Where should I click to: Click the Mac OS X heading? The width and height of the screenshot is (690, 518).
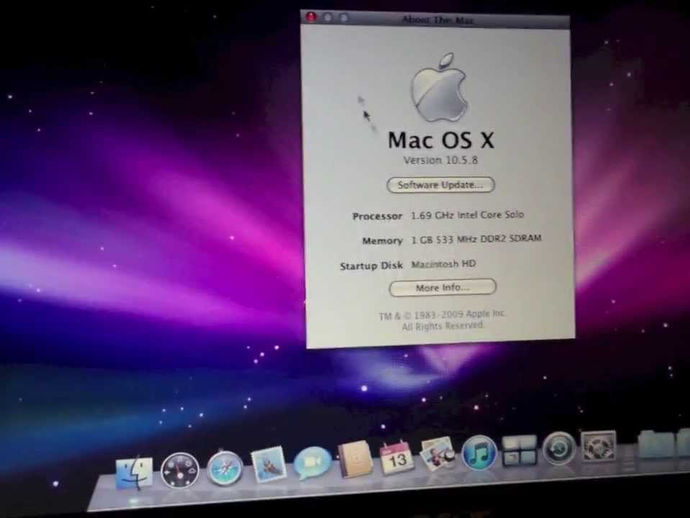[441, 140]
